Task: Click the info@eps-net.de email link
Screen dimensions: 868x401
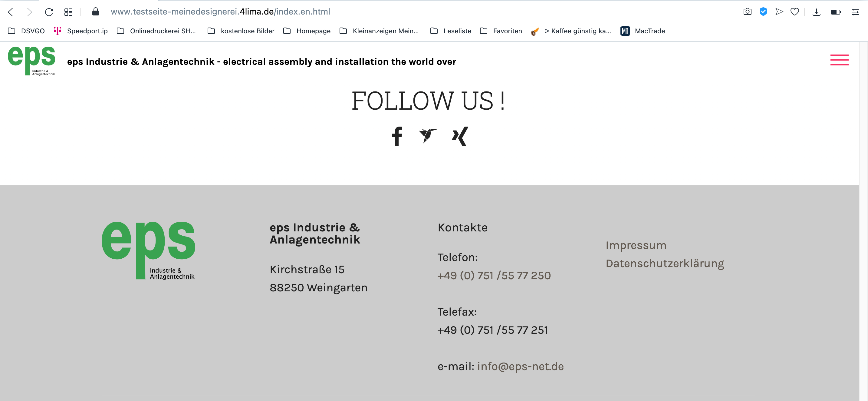Action: tap(520, 366)
